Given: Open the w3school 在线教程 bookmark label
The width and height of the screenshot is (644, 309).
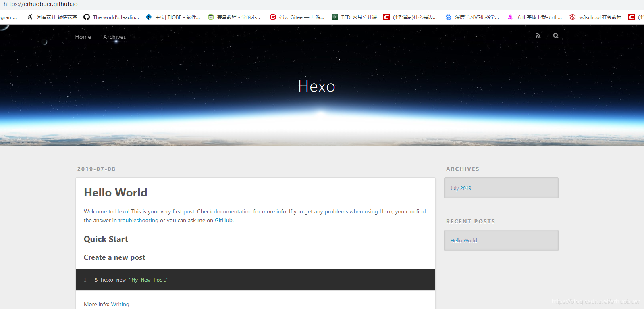Looking at the screenshot, I should (600, 17).
